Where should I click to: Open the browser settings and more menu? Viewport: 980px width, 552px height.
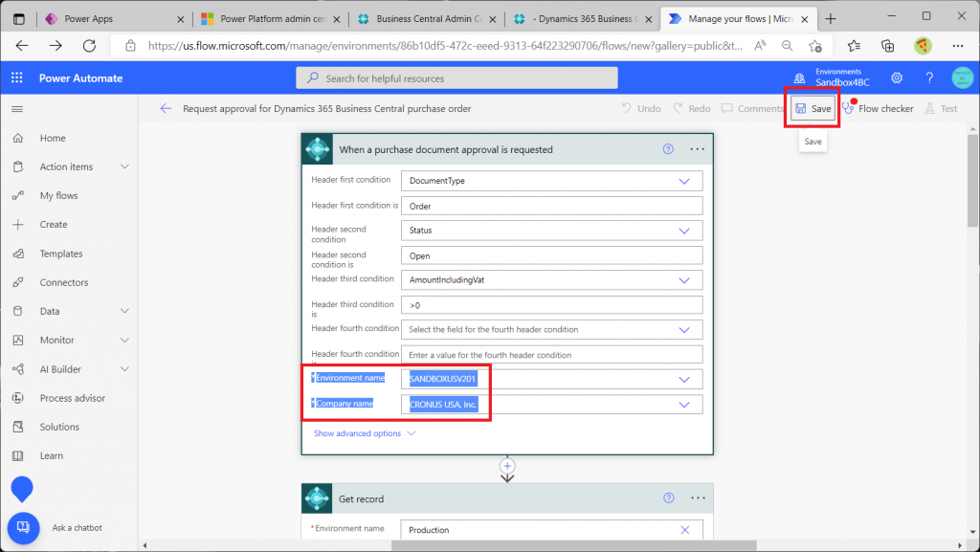[958, 46]
